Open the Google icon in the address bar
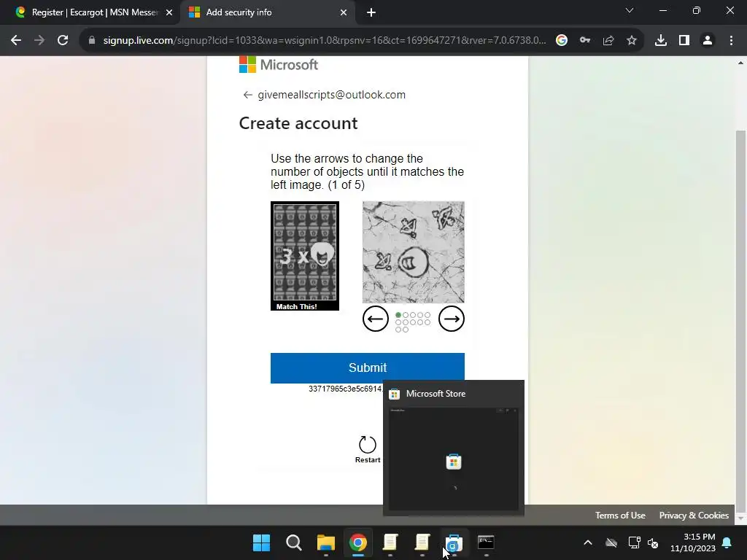Viewport: 747px width, 560px height. click(x=562, y=41)
